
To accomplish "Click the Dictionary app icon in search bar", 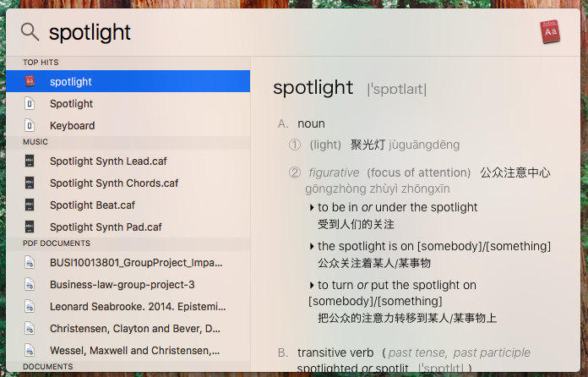I will pos(550,31).
